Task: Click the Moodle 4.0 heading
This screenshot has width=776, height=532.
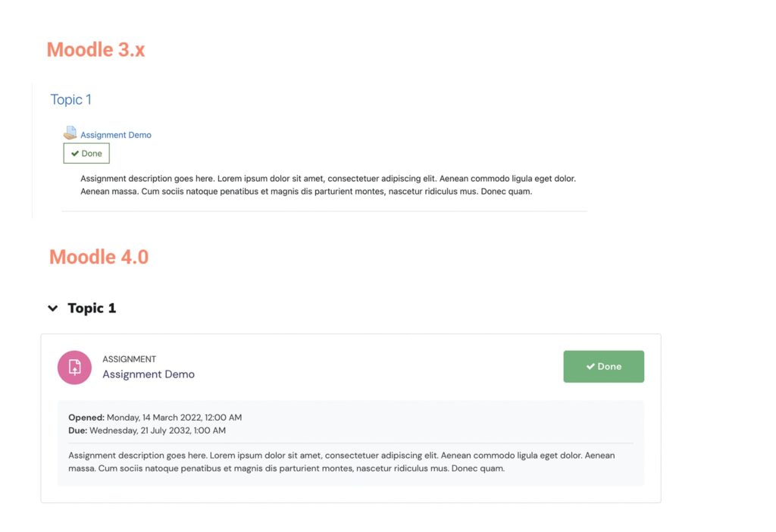Action: coord(99,257)
